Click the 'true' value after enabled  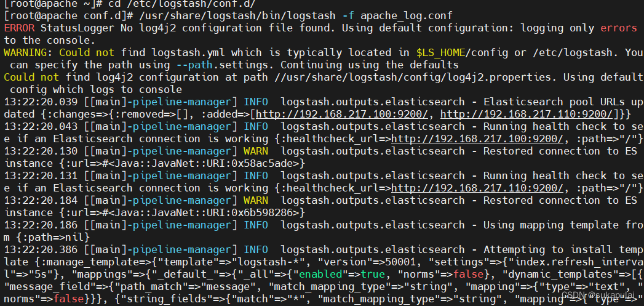[373, 275]
